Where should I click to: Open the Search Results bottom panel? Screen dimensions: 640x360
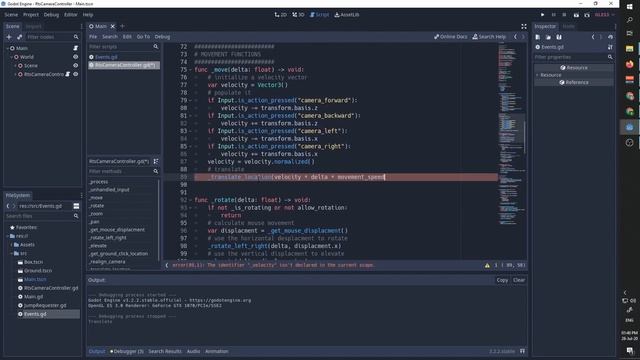pos(165,351)
